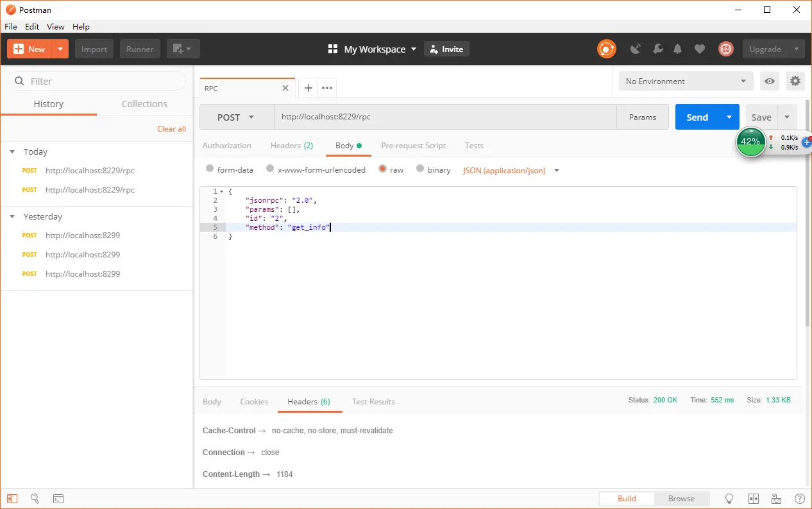Select the binary body radio button
The height and width of the screenshot is (509, 812).
pos(420,169)
